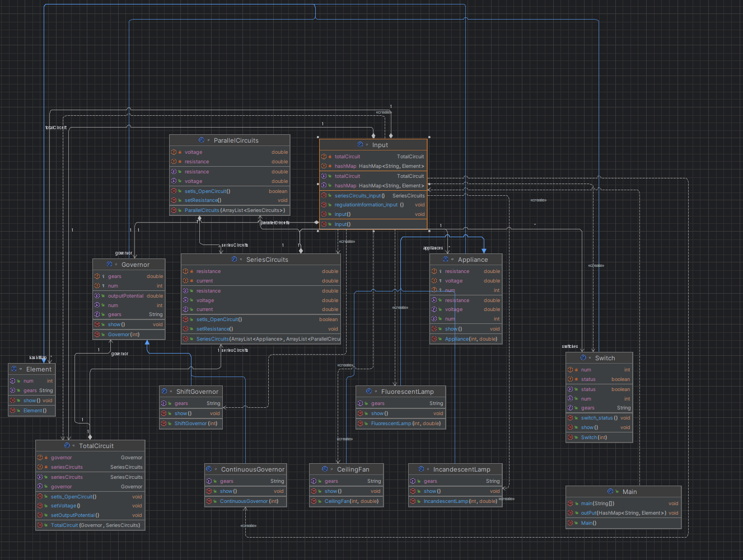743x560 pixels.
Task: Click the parallelCircuits edge label
Action: (x=275, y=223)
